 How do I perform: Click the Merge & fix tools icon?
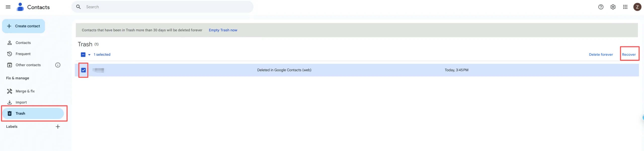[x=10, y=91]
